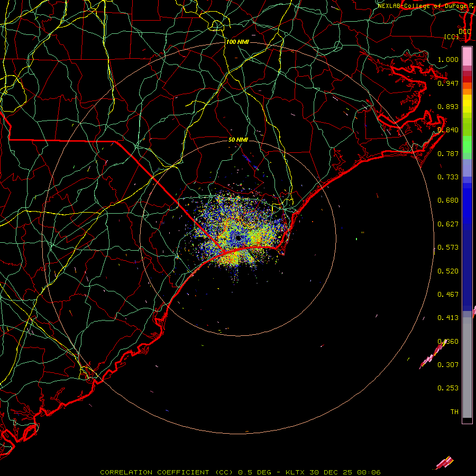Click the black radar site dot at center
The width and height of the screenshot is (476, 476).
click(238, 237)
